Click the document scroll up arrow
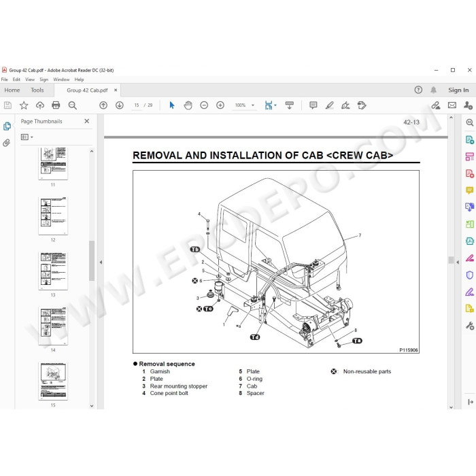476x476 pixels. [451, 118]
